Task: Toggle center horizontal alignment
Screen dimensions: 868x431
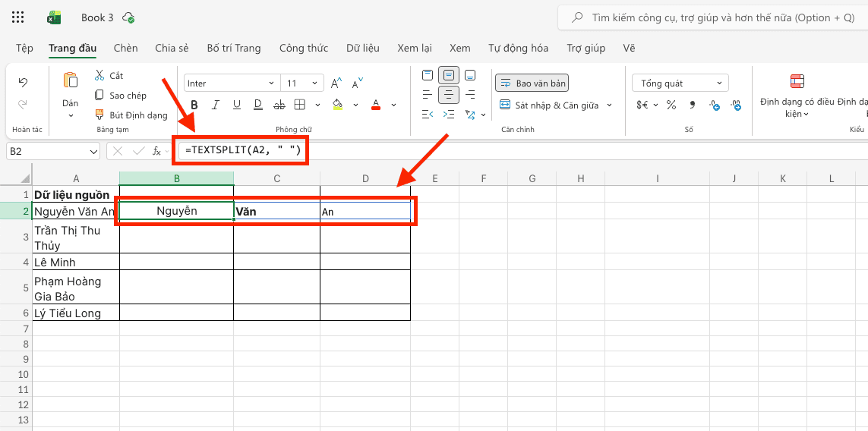Action: (449, 95)
